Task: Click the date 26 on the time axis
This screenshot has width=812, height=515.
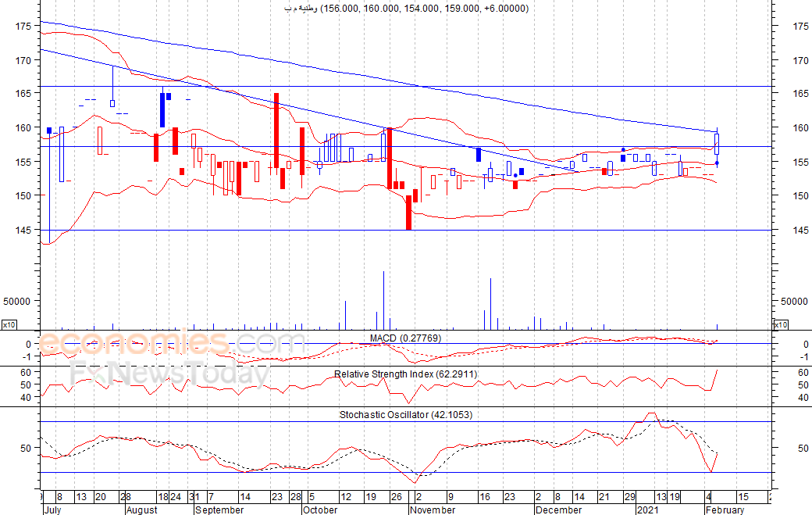Action: tap(396, 497)
